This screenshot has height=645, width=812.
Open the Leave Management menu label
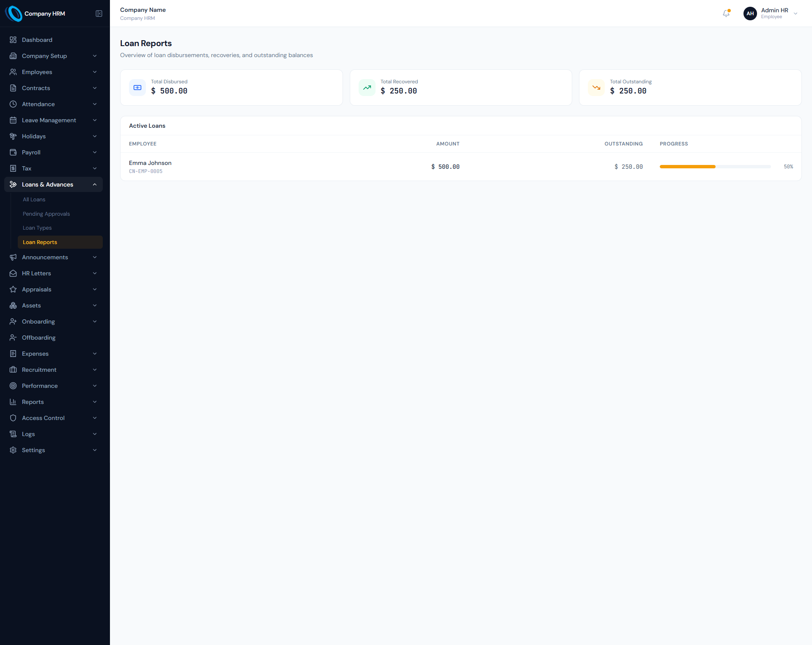click(49, 120)
